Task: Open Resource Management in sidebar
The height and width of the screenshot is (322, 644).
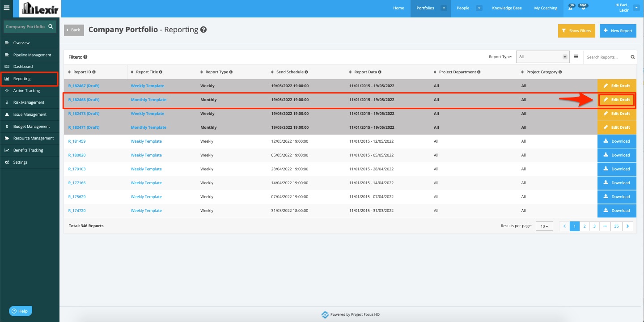Action: 30,138
